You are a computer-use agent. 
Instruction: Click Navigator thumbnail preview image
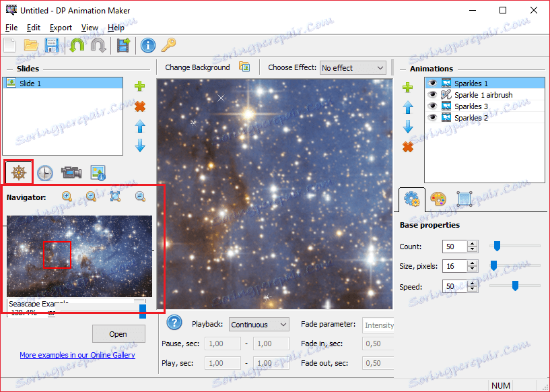coord(79,256)
